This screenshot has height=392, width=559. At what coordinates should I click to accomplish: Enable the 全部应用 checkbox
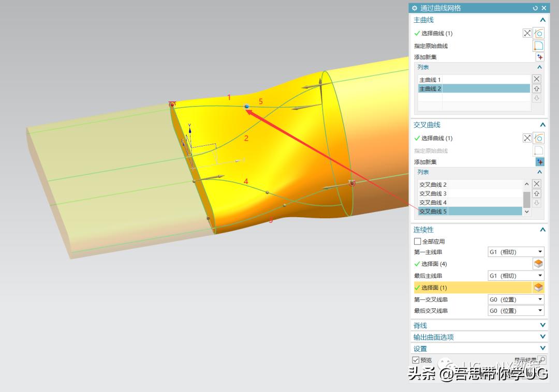418,242
